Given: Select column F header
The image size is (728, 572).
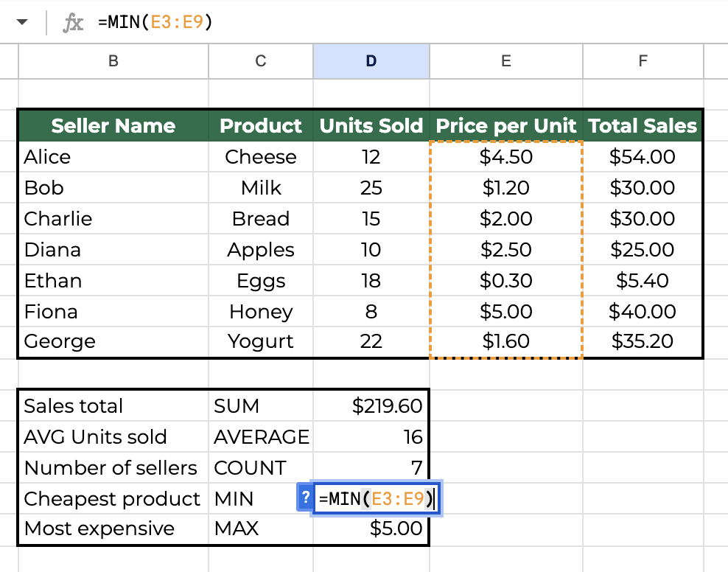Looking at the screenshot, I should [643, 62].
